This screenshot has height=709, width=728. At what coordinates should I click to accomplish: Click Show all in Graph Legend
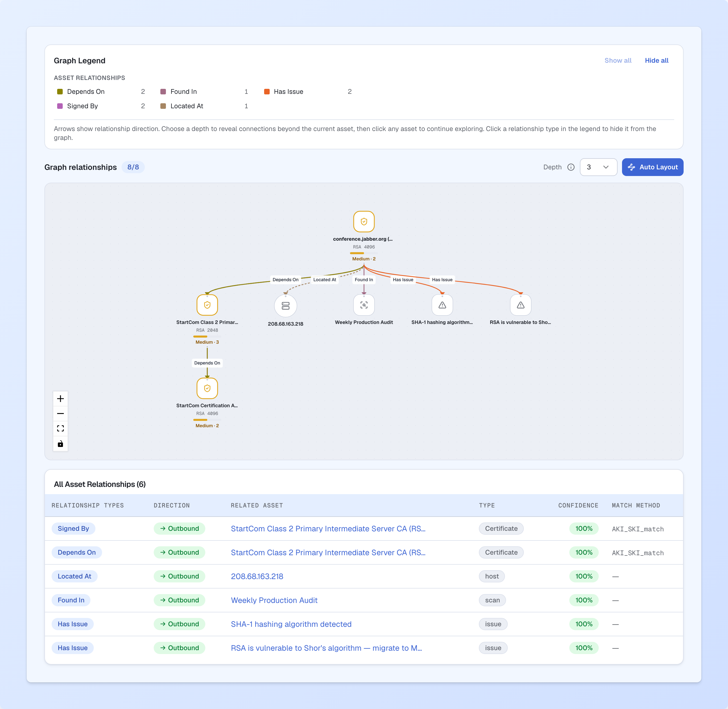(x=618, y=60)
